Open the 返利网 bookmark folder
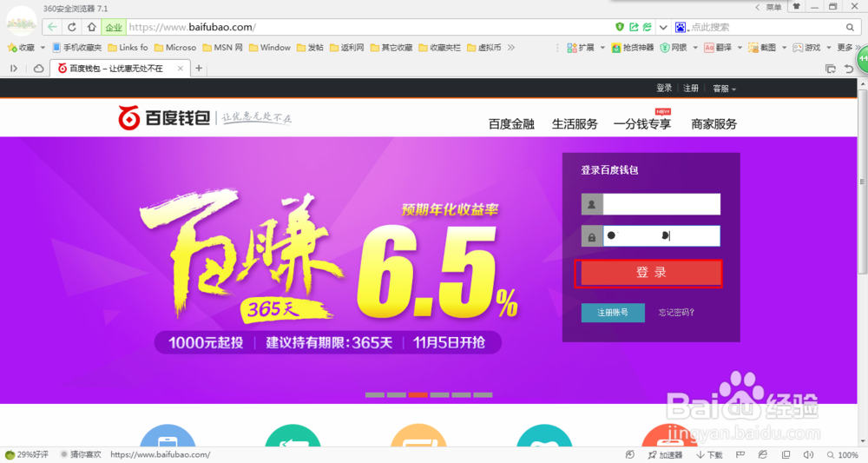The height and width of the screenshot is (463, 868). (x=347, y=48)
